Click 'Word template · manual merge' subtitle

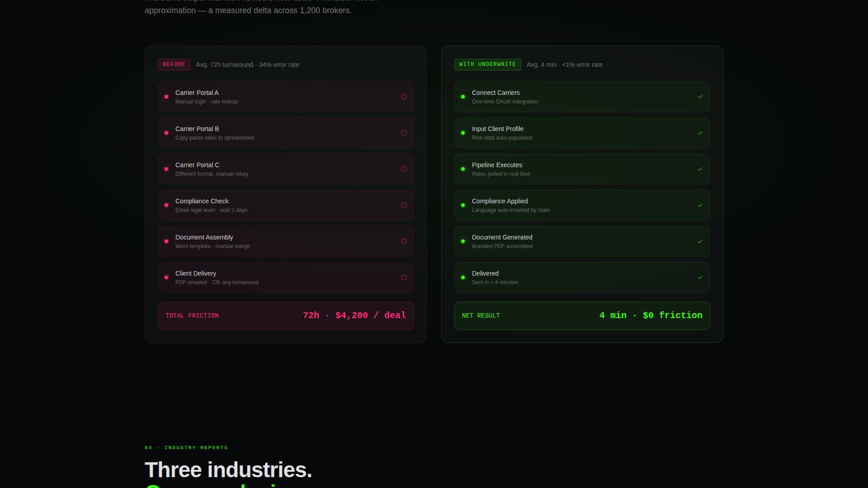212,246
